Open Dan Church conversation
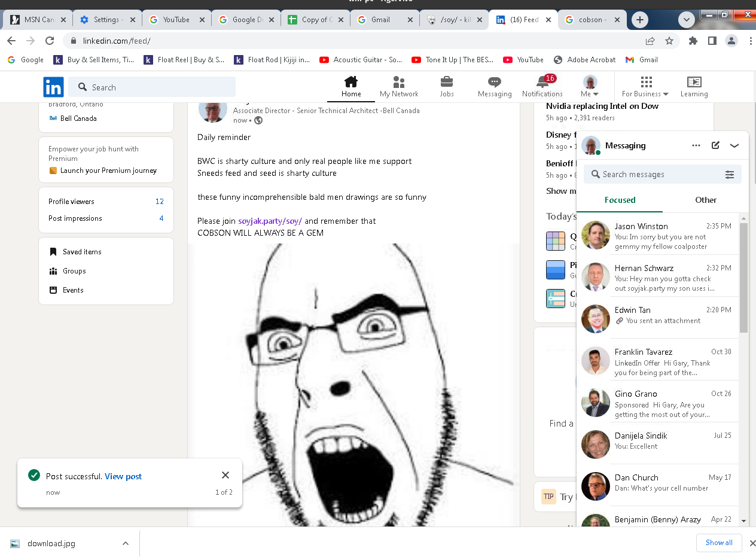This screenshot has height=560, width=756. [x=658, y=487]
